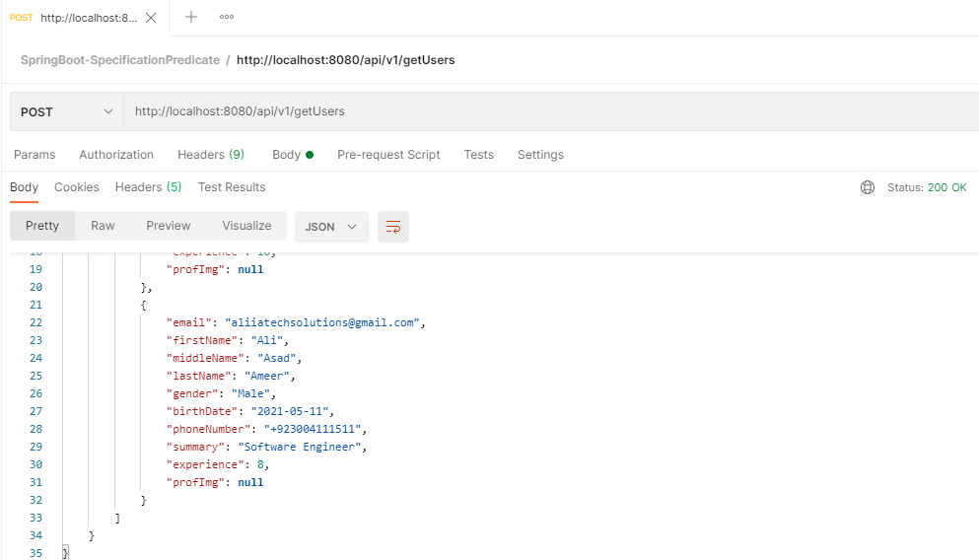
Task: Open the response Cookies tab
Action: tap(77, 187)
